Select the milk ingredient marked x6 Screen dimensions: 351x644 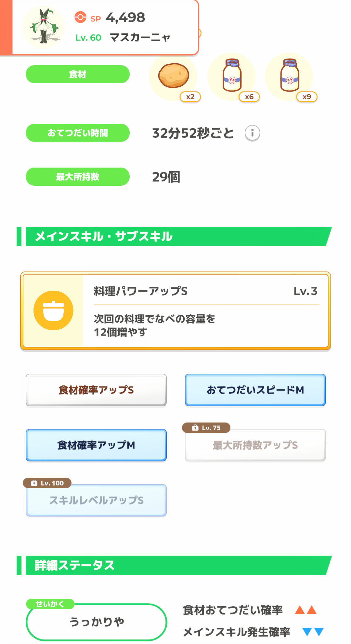click(x=232, y=76)
